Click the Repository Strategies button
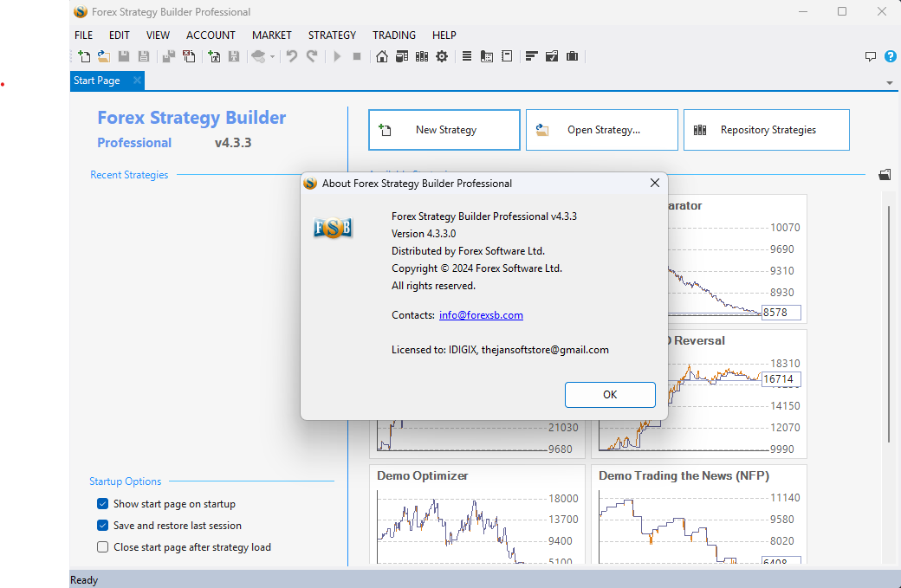901x588 pixels. (x=767, y=130)
